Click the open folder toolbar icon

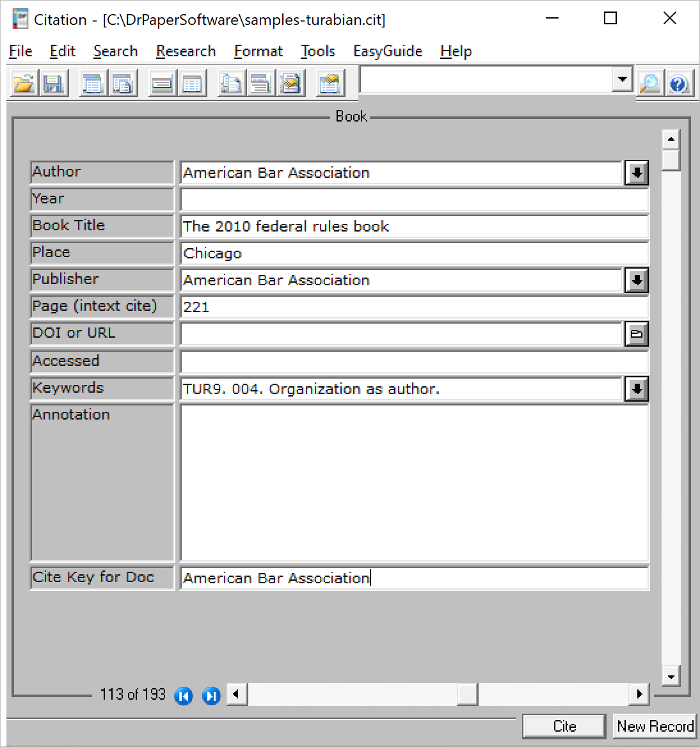click(x=24, y=84)
